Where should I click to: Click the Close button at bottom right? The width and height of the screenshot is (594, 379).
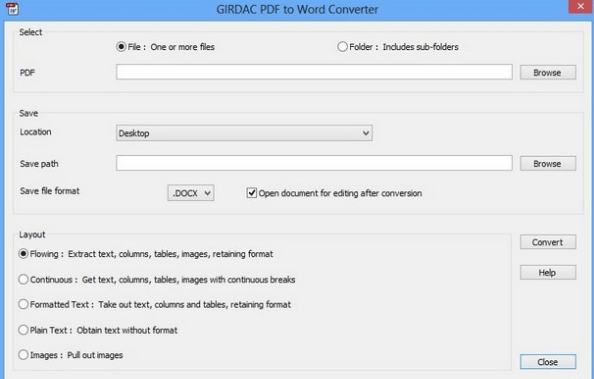pos(548,362)
